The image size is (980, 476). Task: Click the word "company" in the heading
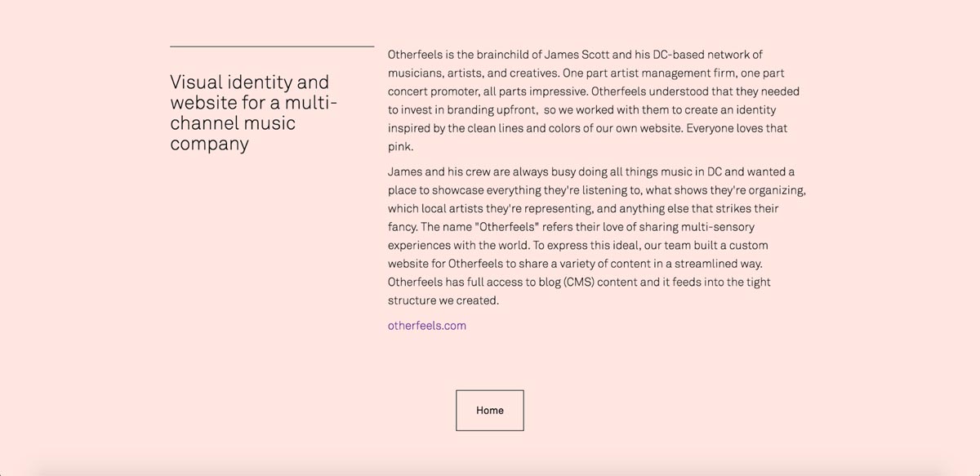[210, 144]
